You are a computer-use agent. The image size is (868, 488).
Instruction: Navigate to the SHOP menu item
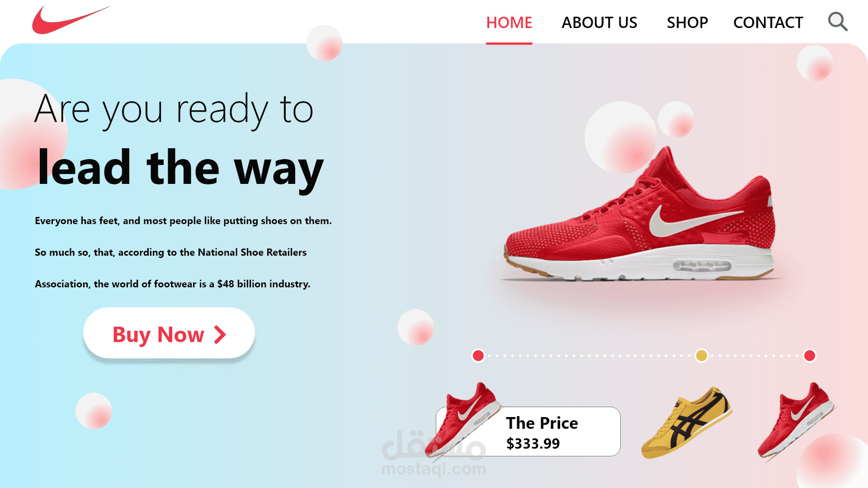coord(687,23)
